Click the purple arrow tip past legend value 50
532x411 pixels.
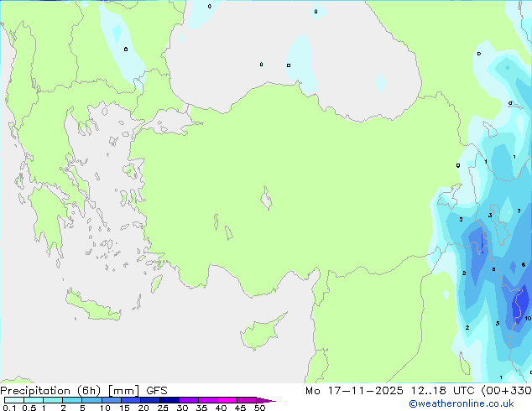[266, 400]
